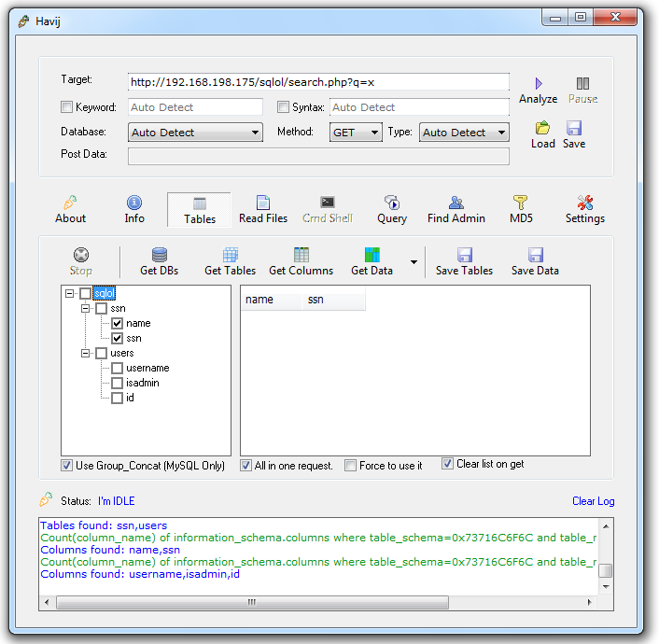Click the Post Data field

point(318,157)
